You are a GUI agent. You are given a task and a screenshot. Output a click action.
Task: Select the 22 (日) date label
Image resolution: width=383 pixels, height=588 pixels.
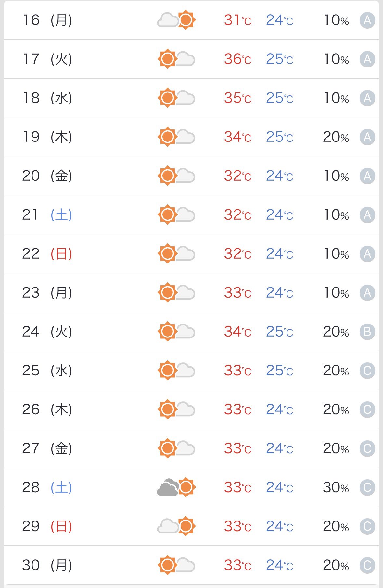tap(47, 254)
